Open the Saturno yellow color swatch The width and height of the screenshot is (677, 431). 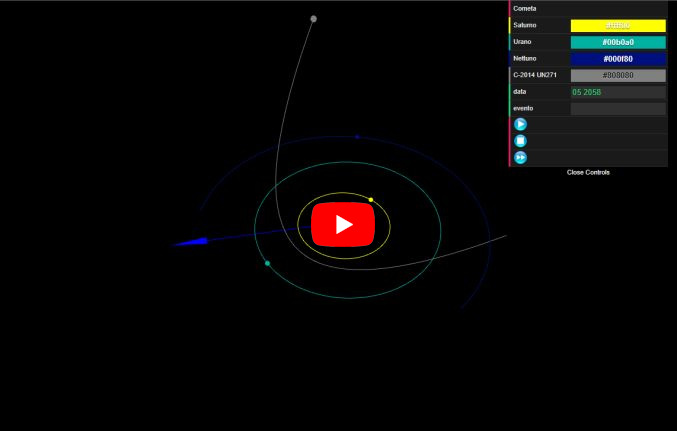pos(618,25)
